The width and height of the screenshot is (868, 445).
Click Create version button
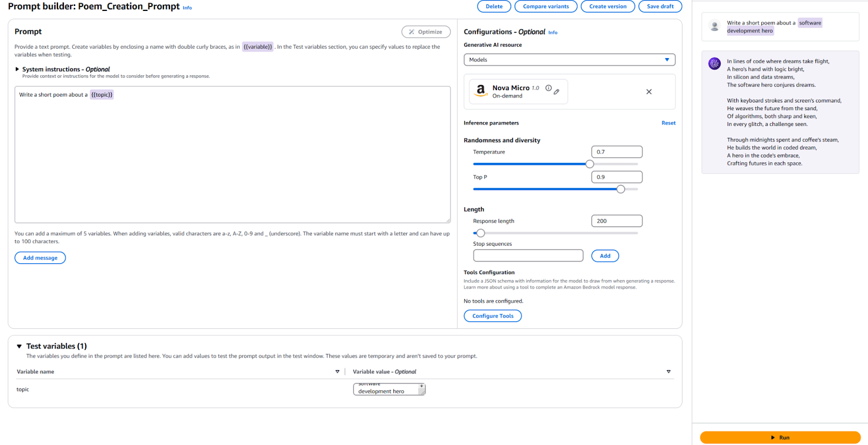608,7
